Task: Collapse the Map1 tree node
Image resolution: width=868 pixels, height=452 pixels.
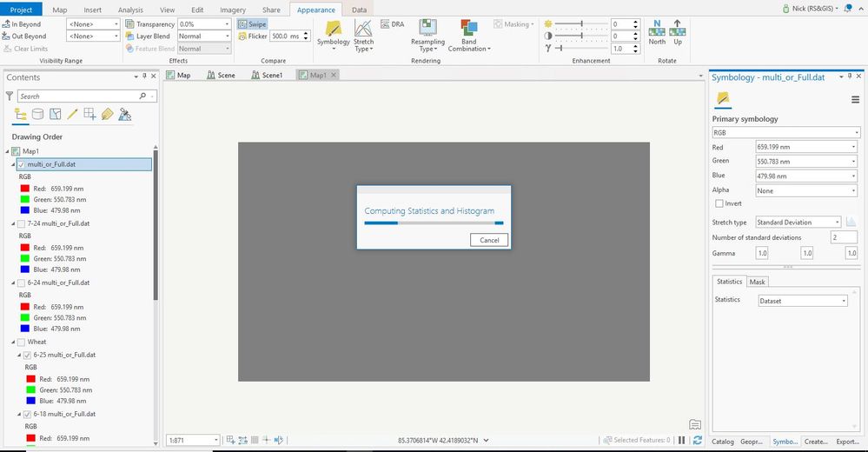Action: (x=7, y=151)
